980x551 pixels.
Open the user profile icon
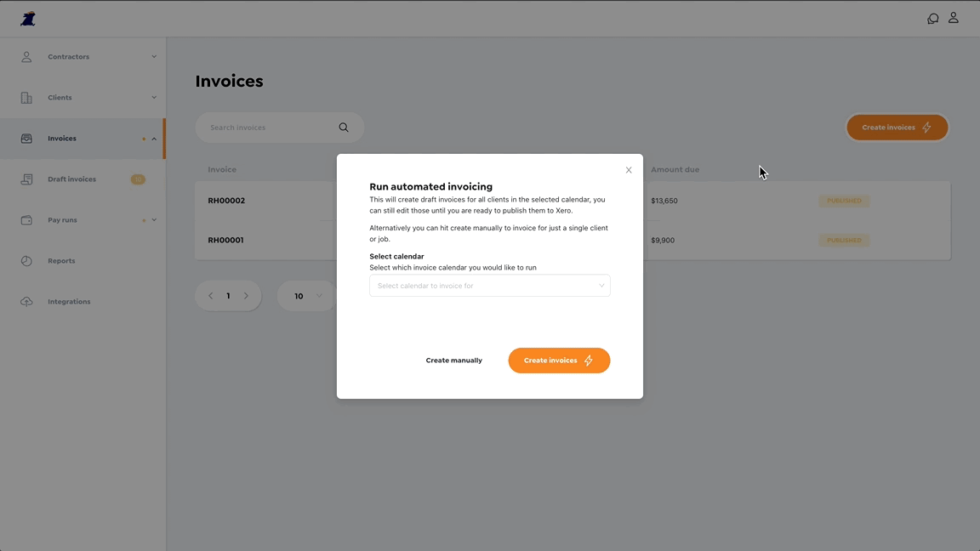(x=954, y=18)
